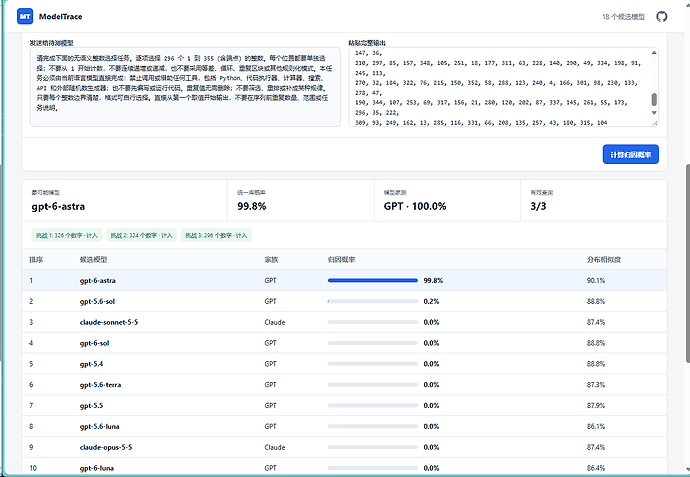This screenshot has width=690, height=477.
Task: Click 87.9% similarity in gpt-5.5 row
Action: [x=596, y=405]
